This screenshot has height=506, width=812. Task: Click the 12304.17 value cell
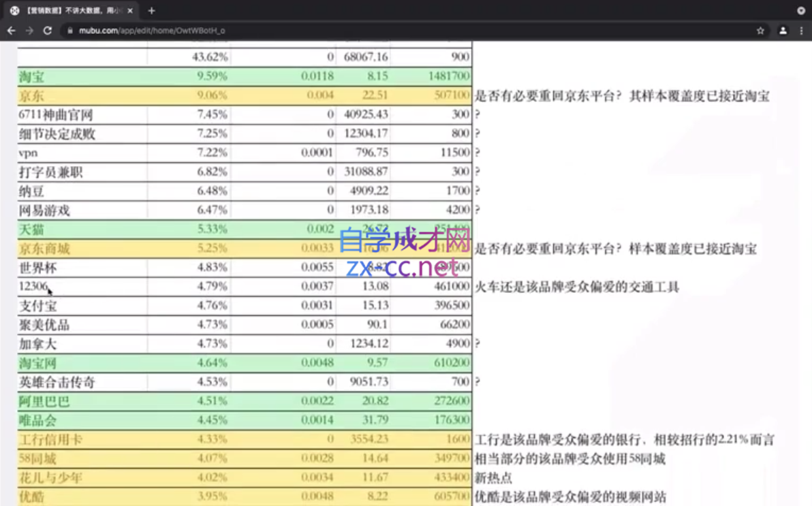(363, 133)
